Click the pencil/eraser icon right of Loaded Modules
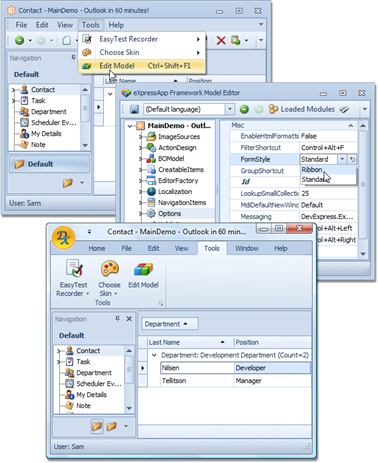Viewport: 378px width, 463px height. [344, 109]
